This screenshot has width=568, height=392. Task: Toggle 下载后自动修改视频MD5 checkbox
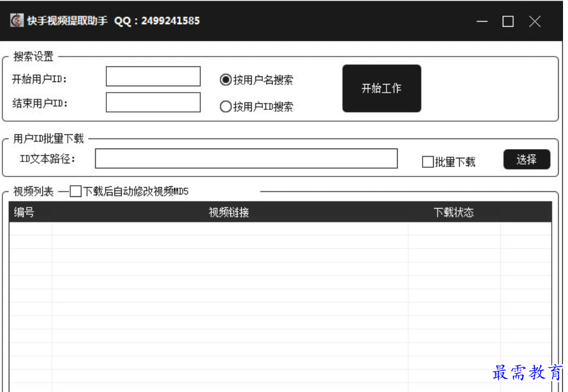click(x=75, y=191)
